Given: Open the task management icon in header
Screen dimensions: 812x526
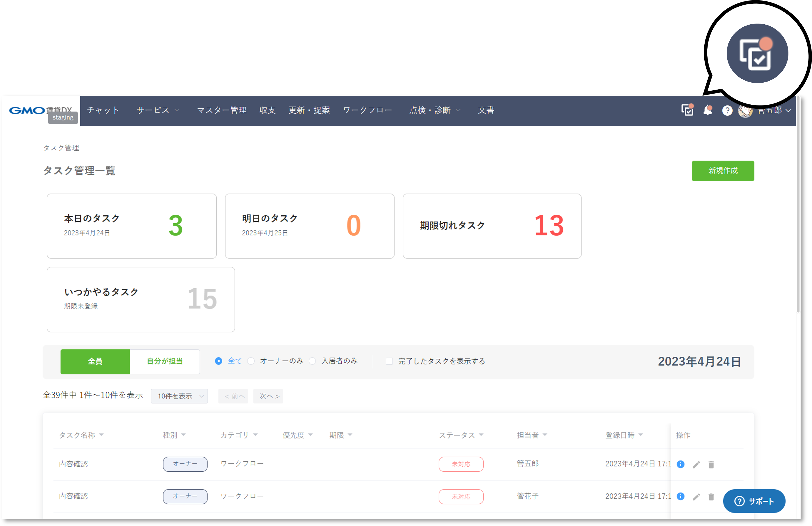Looking at the screenshot, I should coord(687,110).
